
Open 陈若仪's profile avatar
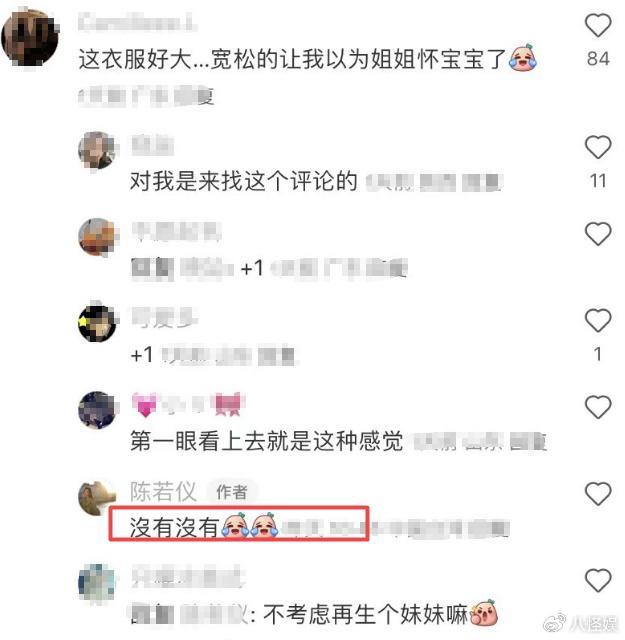pos(97,498)
